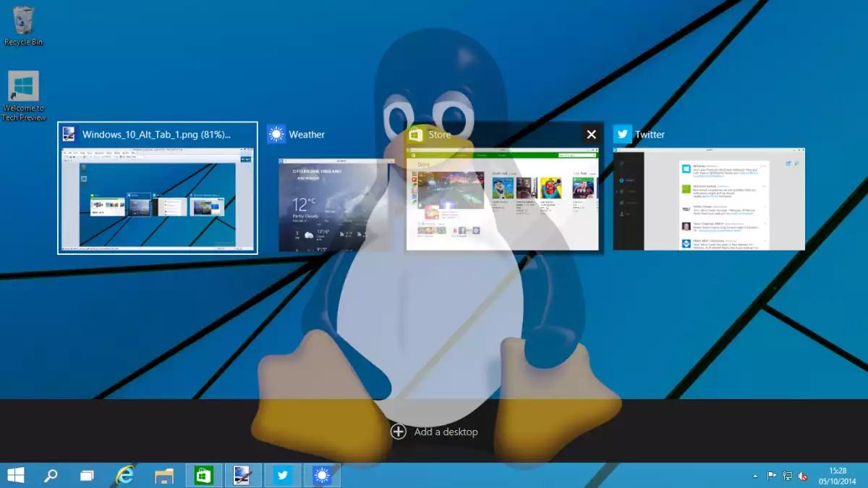Viewport: 868px width, 488px height.
Task: Click the Twitter title label
Action: tap(650, 134)
